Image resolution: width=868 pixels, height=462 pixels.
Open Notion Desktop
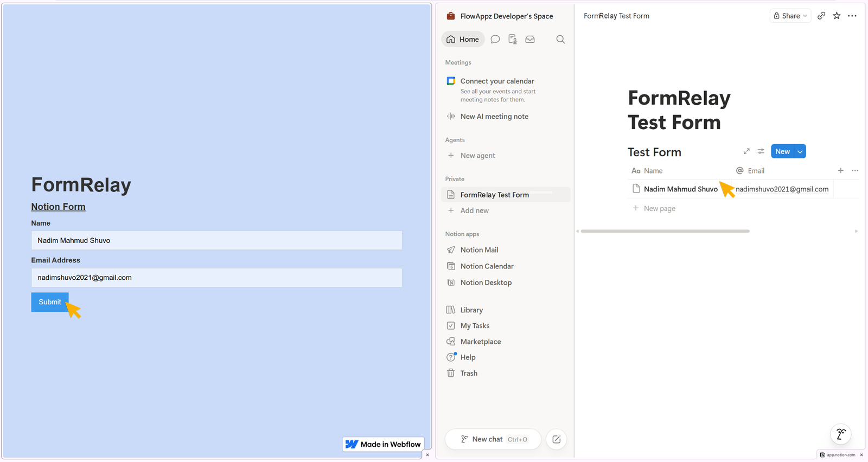click(486, 283)
